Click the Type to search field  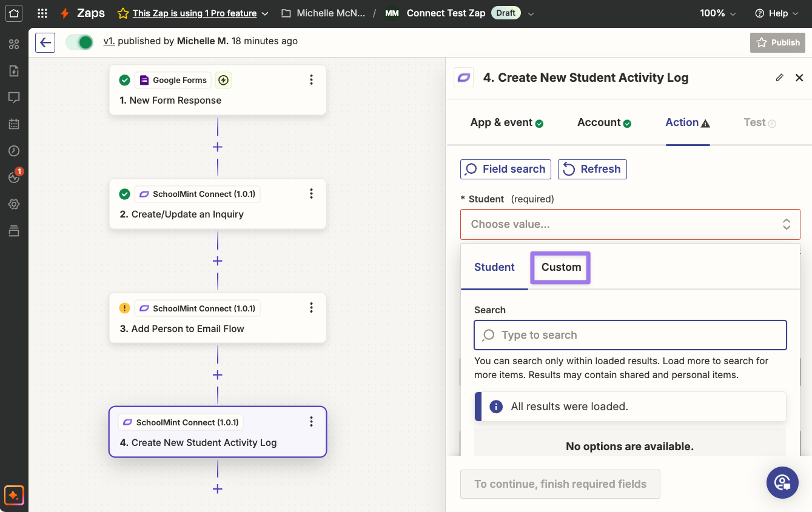(x=630, y=335)
